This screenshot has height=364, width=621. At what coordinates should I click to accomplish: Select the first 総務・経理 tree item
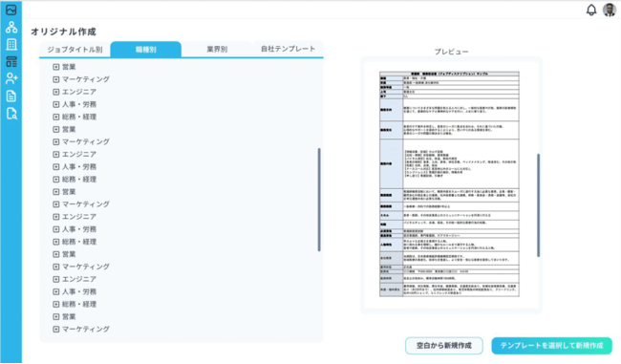coord(79,117)
